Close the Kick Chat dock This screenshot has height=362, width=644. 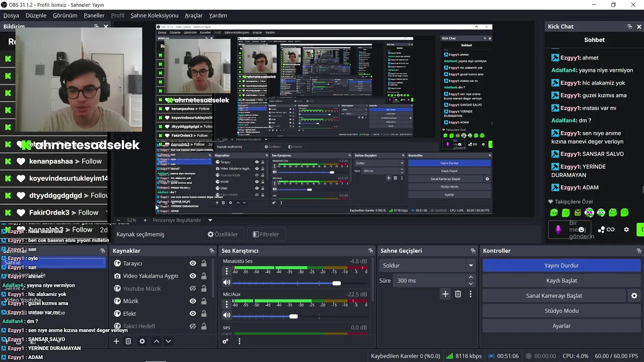pyautogui.click(x=639, y=27)
